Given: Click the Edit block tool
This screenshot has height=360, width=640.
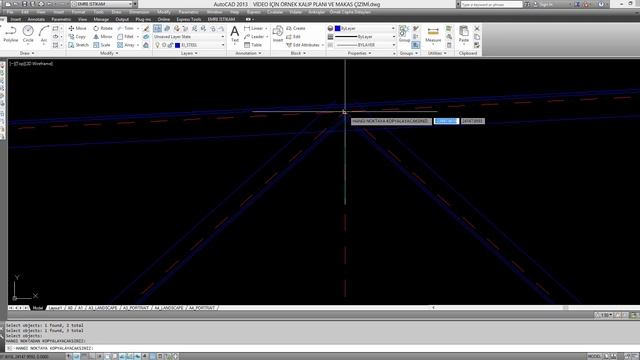Looking at the screenshot, I should tap(293, 37).
